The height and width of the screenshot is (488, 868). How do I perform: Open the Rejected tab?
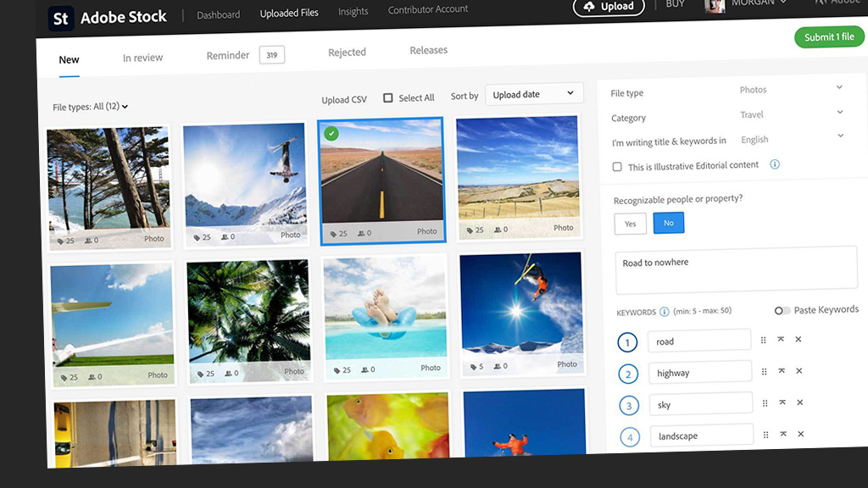tap(347, 53)
